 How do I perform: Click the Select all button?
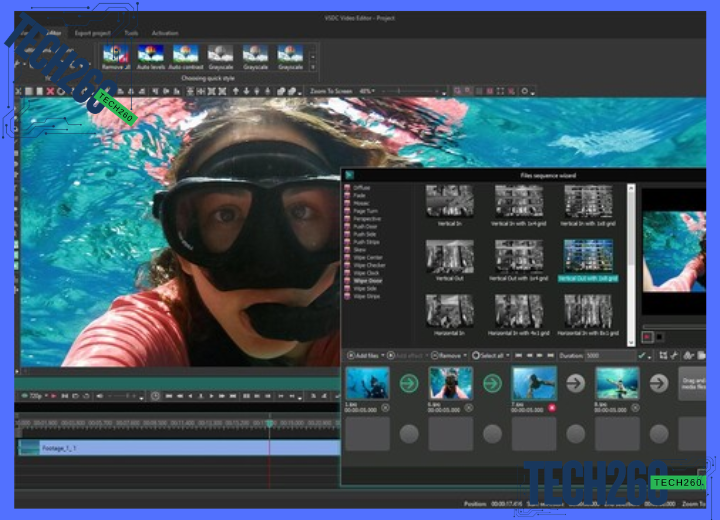(491, 355)
